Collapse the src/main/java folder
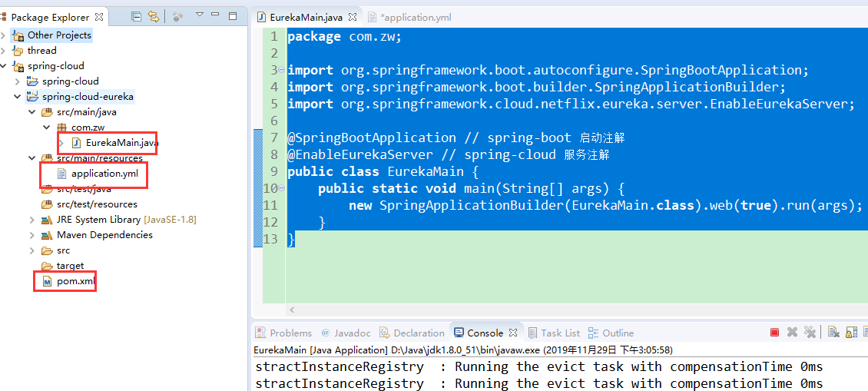 [32, 112]
